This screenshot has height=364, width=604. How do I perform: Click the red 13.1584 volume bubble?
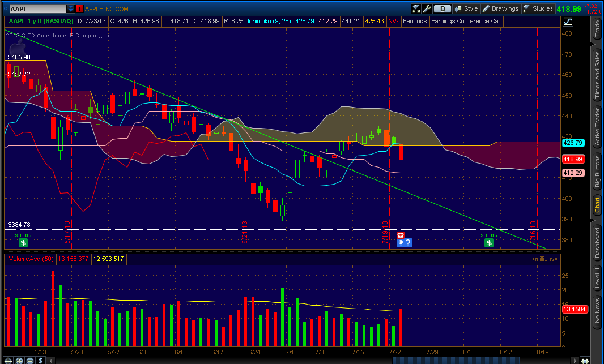click(575, 309)
